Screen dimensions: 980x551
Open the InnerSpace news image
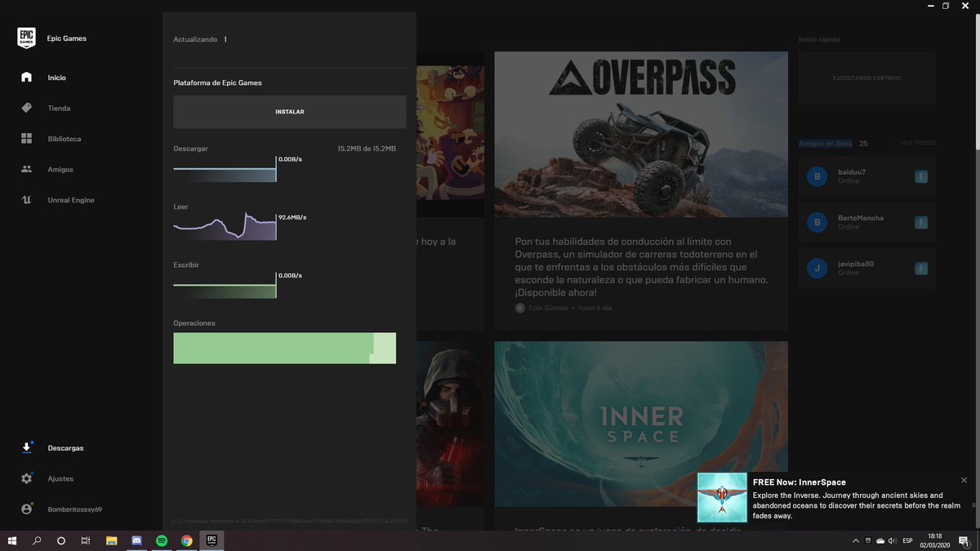point(641,424)
